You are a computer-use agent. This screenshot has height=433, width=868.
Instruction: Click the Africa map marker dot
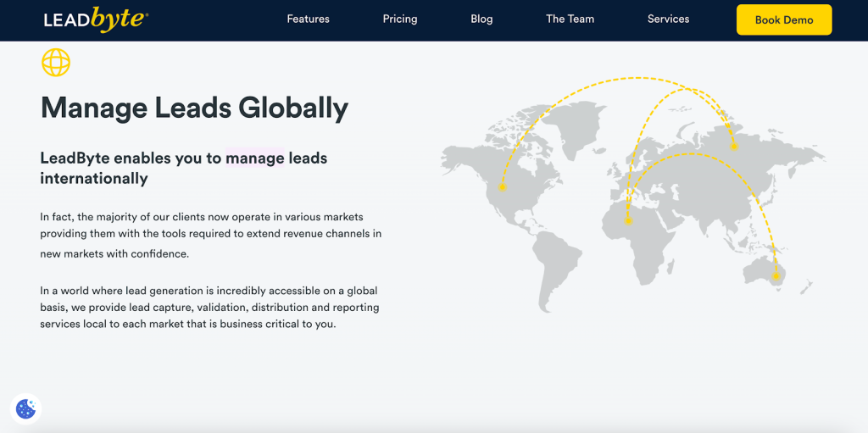[628, 221]
